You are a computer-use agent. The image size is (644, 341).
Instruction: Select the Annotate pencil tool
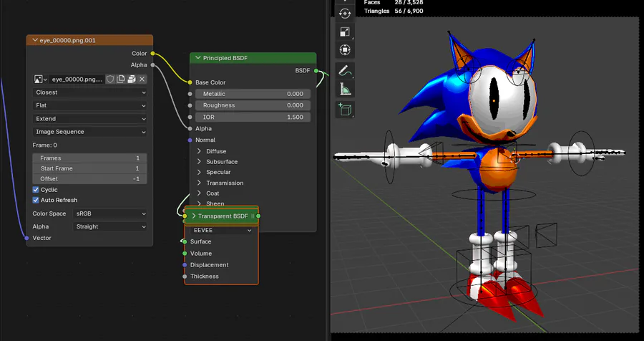coord(345,71)
